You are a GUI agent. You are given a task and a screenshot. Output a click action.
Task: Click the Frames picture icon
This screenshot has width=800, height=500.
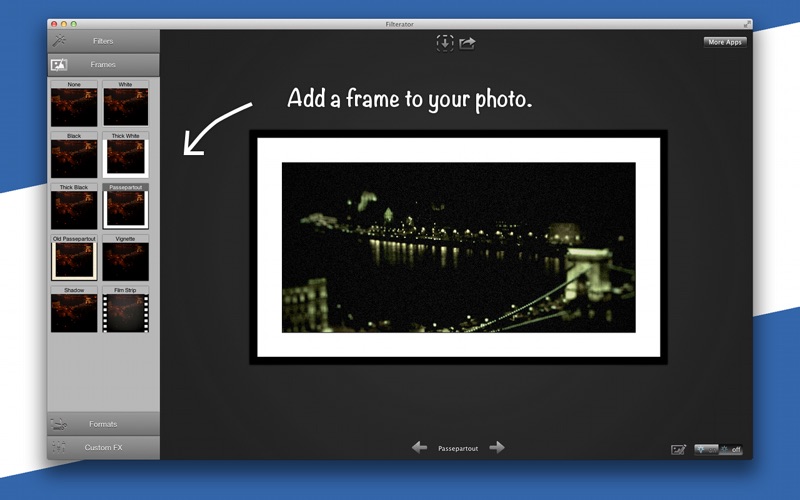coord(59,65)
